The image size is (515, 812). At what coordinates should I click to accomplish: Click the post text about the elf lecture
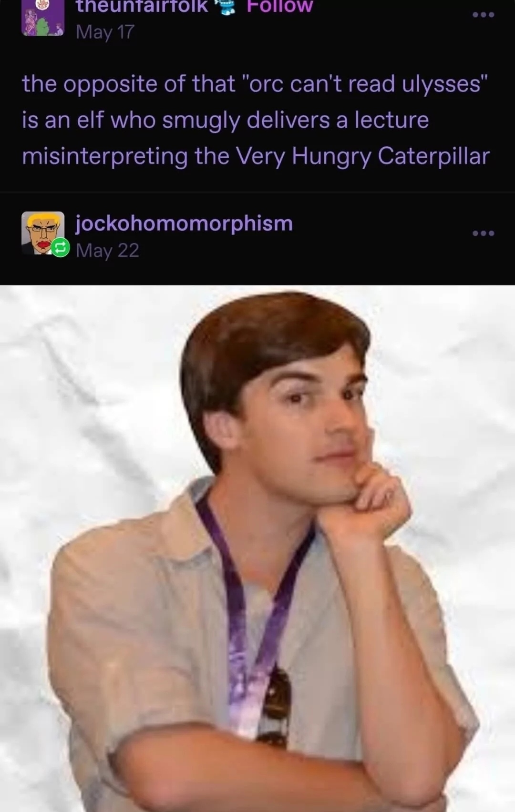coord(256,120)
